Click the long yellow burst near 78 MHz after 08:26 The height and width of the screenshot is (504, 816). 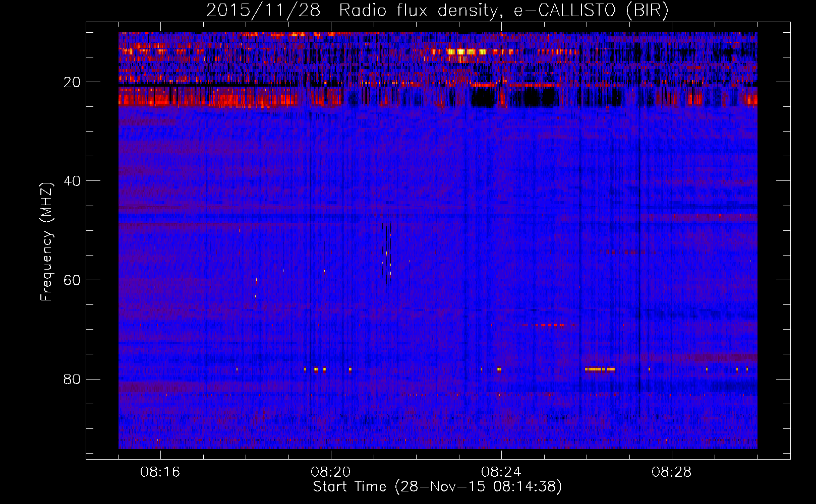point(600,369)
